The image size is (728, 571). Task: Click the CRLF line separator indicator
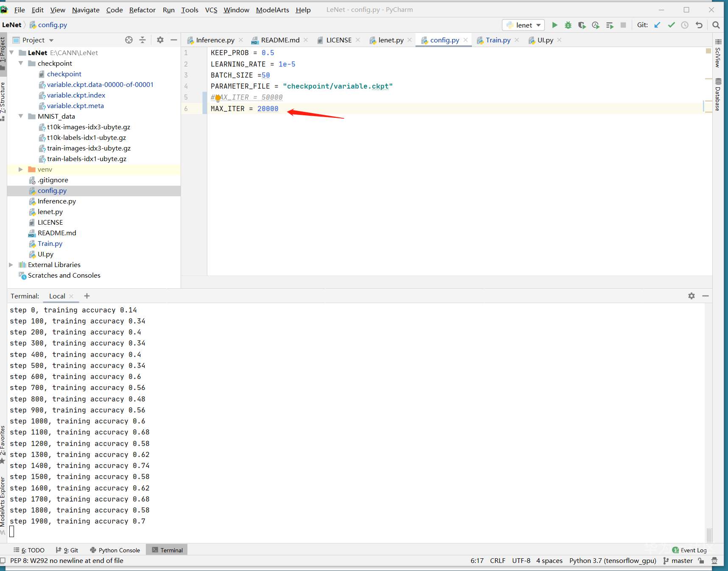tap(497, 560)
